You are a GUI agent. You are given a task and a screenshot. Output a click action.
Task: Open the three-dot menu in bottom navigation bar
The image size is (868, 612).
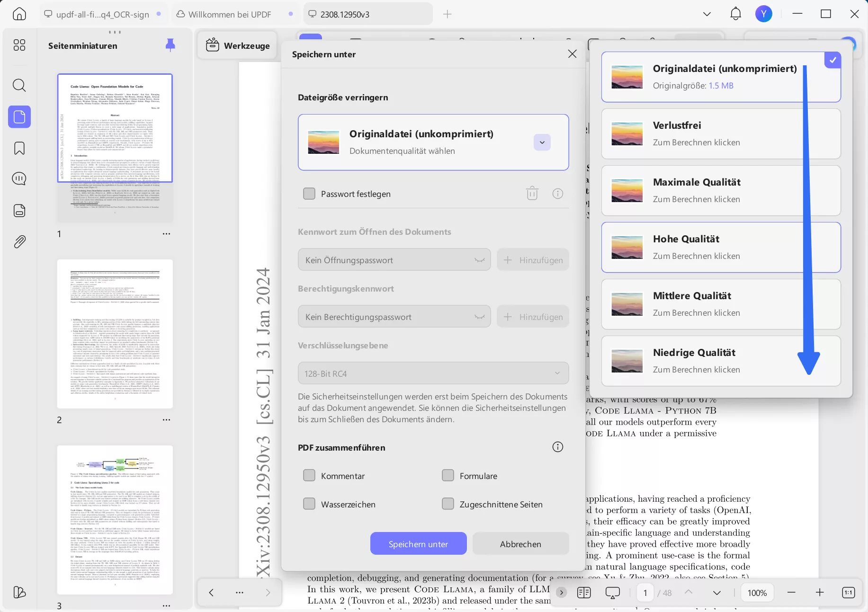click(x=240, y=593)
